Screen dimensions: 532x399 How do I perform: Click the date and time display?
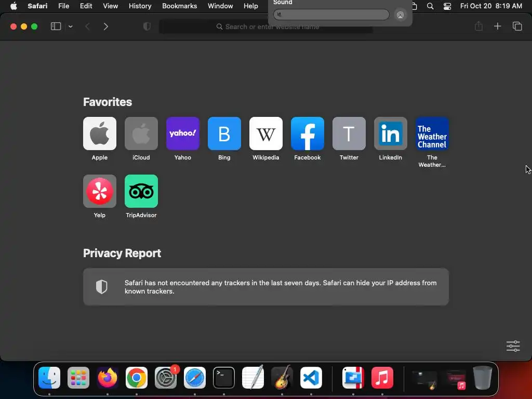click(x=491, y=6)
